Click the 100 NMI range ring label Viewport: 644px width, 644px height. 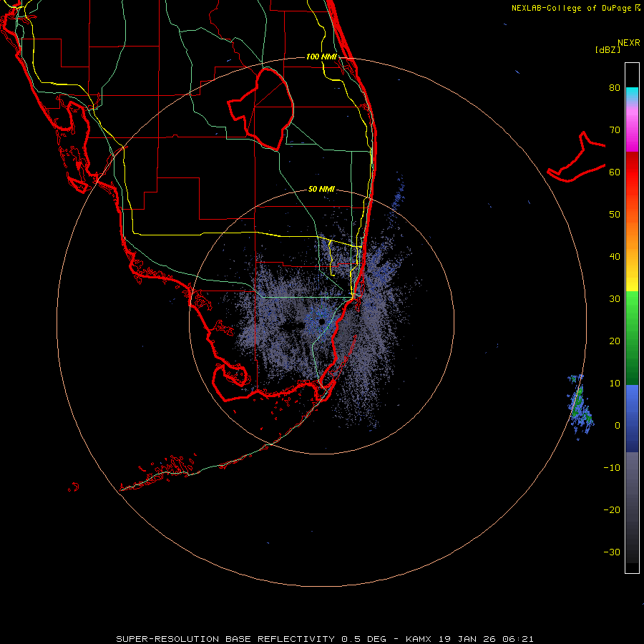(321, 57)
